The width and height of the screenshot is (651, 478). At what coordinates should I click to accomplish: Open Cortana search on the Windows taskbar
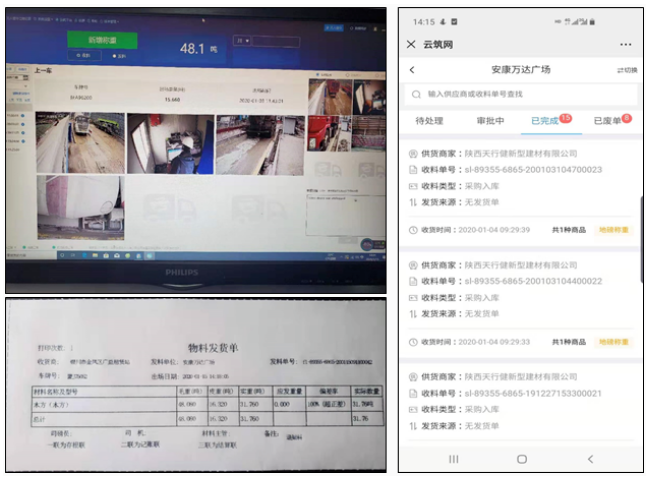(62, 255)
